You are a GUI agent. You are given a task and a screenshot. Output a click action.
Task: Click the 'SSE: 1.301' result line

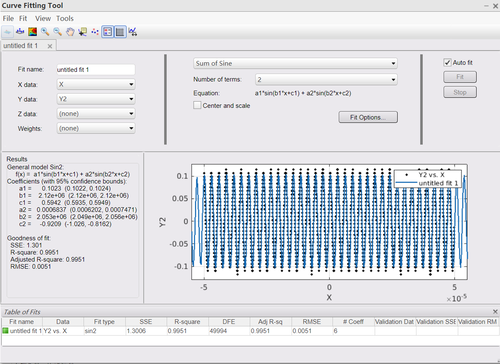pyautogui.click(x=26, y=245)
